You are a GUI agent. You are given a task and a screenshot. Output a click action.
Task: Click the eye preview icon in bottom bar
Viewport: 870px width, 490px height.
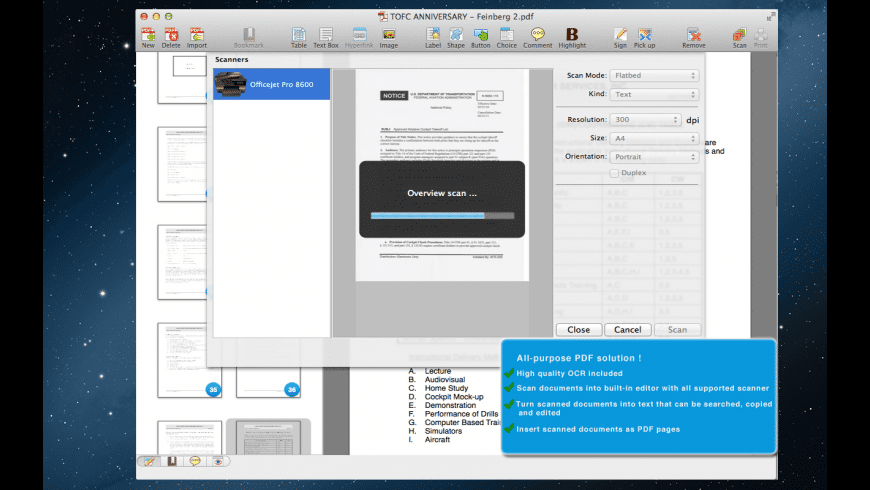[218, 461]
